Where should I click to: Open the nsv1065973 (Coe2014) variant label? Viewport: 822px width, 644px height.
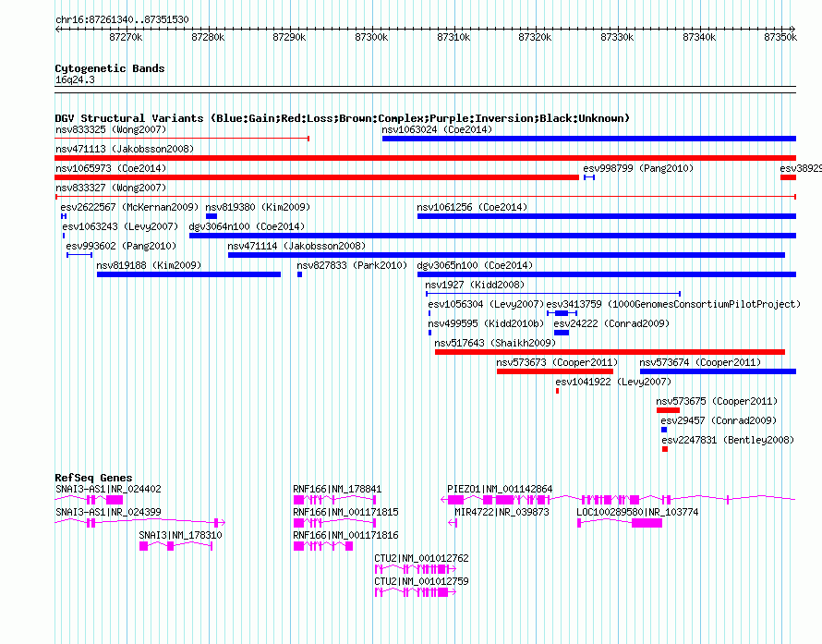(x=111, y=168)
